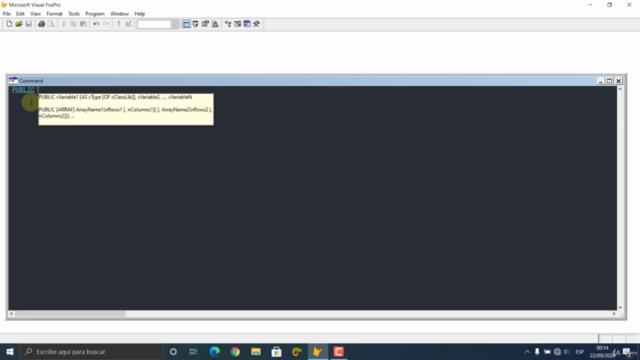Click the Command window title bar icon
The image size is (640, 360).
click(13, 80)
